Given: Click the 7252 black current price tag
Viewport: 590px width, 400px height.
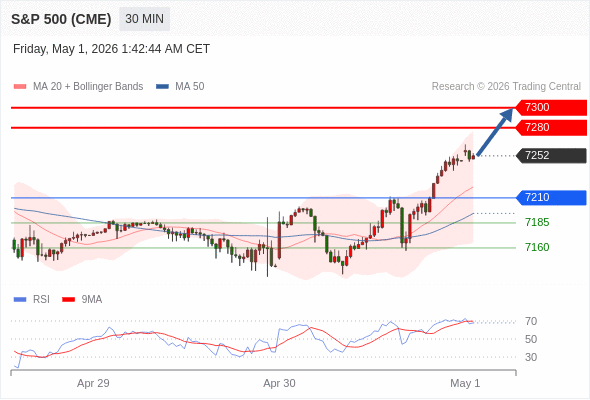Looking at the screenshot, I should click(x=551, y=155).
